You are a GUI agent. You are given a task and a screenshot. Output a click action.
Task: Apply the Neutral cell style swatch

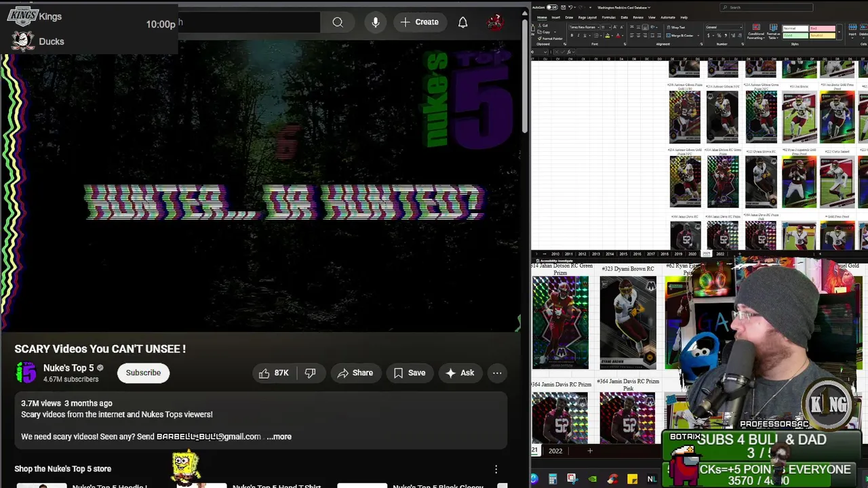point(822,36)
